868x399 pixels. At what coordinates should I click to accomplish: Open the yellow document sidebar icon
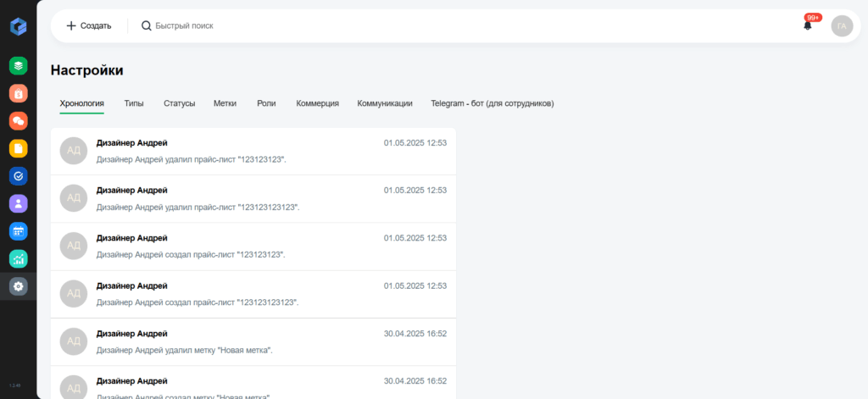tap(19, 148)
